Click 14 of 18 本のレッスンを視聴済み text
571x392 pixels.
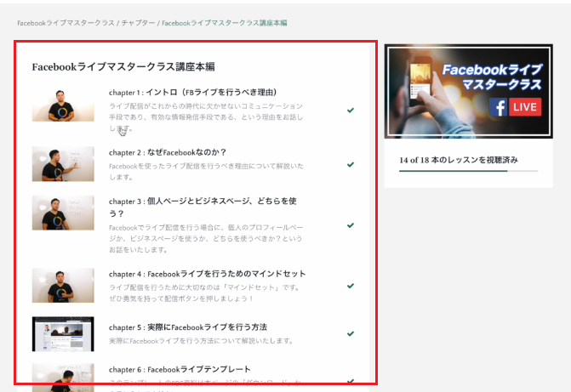459,160
